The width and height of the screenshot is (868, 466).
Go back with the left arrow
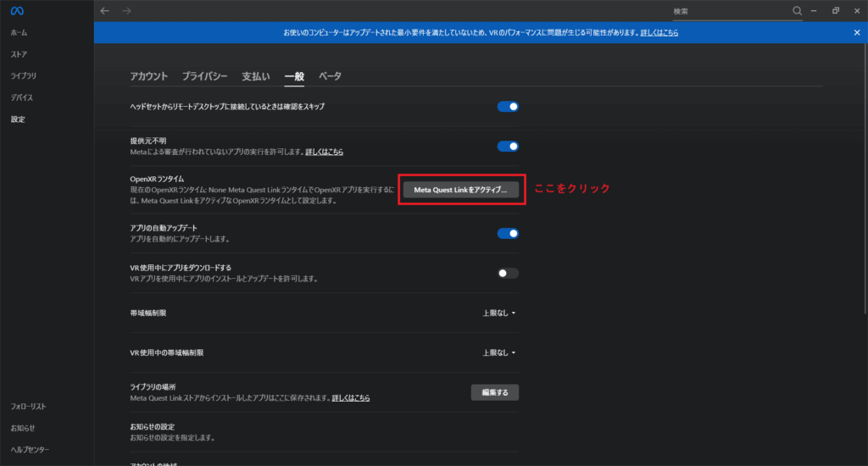coord(104,10)
